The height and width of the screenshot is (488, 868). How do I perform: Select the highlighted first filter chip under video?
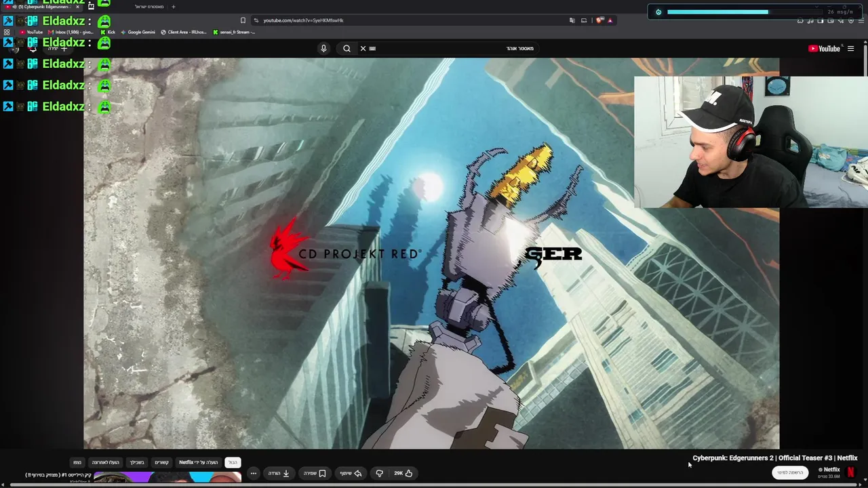pos(233,462)
